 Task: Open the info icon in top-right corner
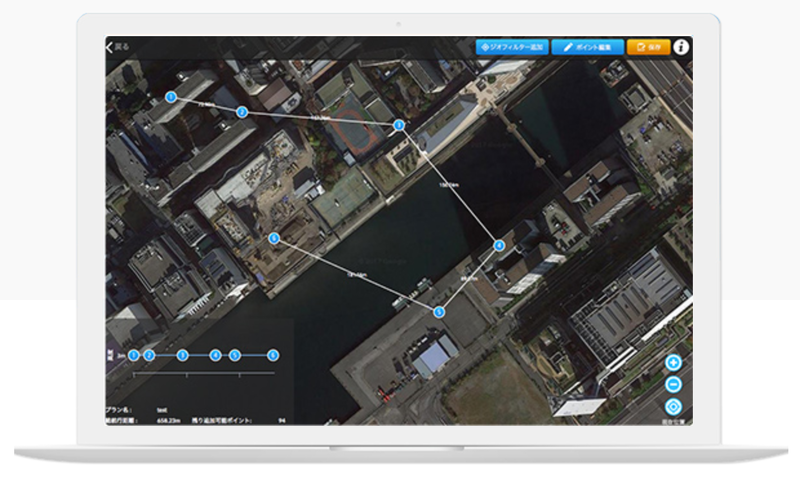tap(681, 46)
